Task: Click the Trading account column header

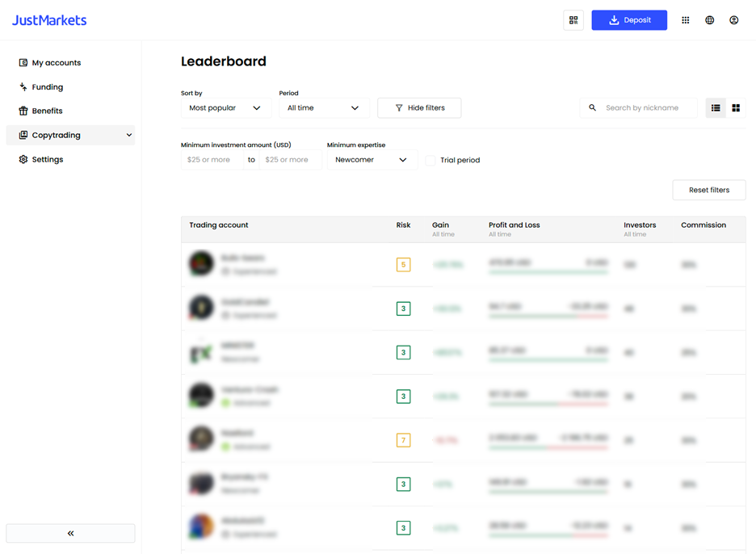Action: click(218, 225)
